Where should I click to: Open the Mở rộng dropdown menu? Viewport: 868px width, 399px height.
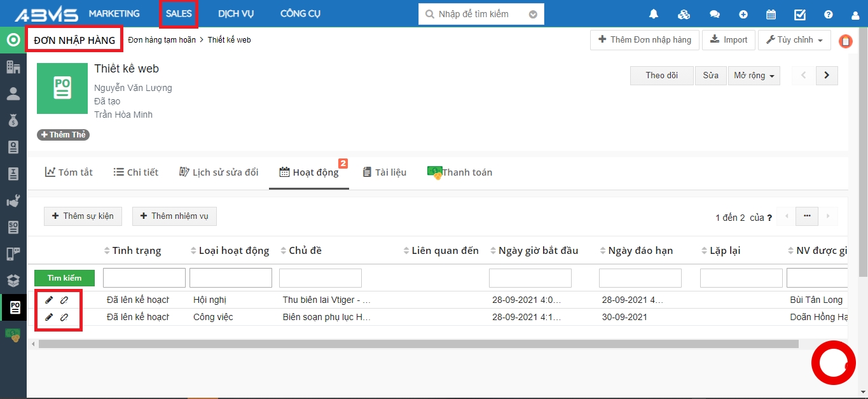(754, 76)
